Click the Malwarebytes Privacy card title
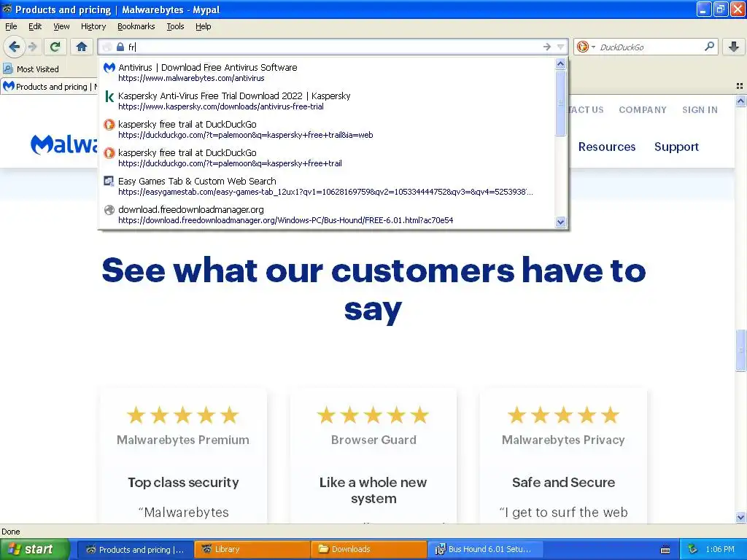This screenshot has height=560, width=747. (563, 440)
